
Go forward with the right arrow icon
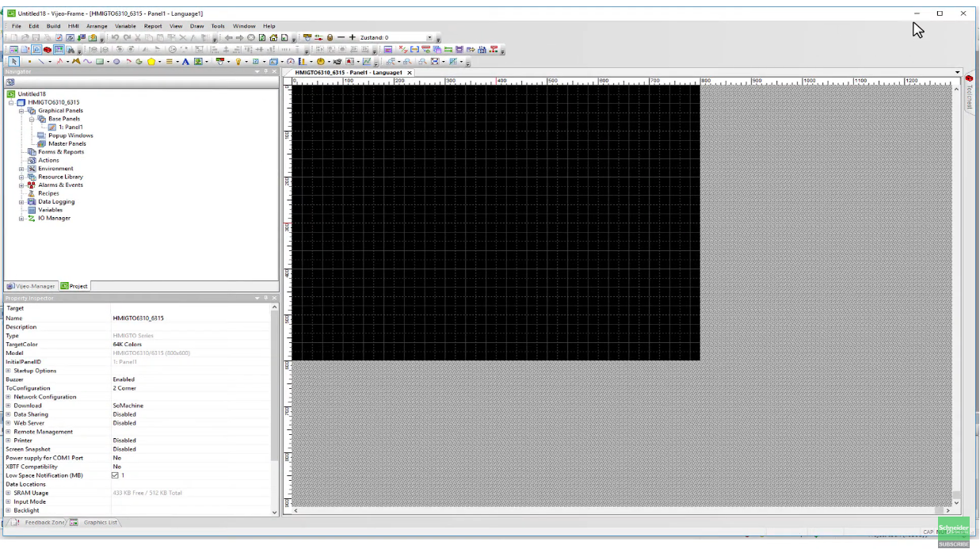point(239,37)
